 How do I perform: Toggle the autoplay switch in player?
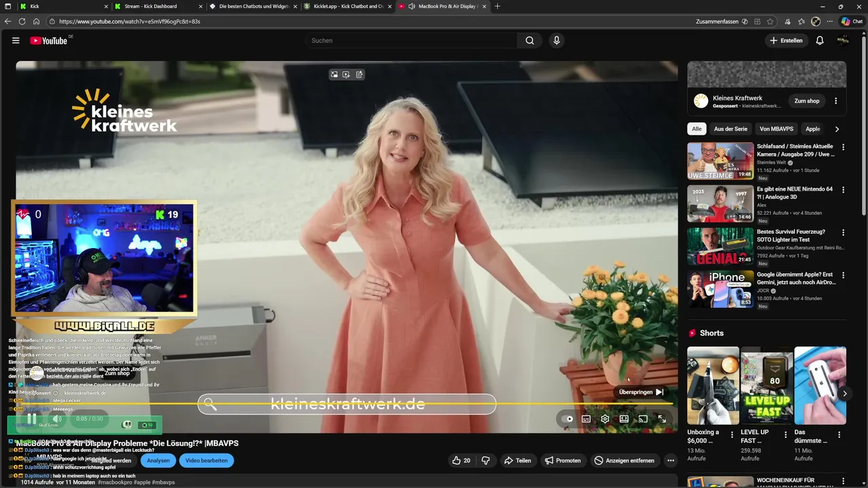(x=568, y=419)
